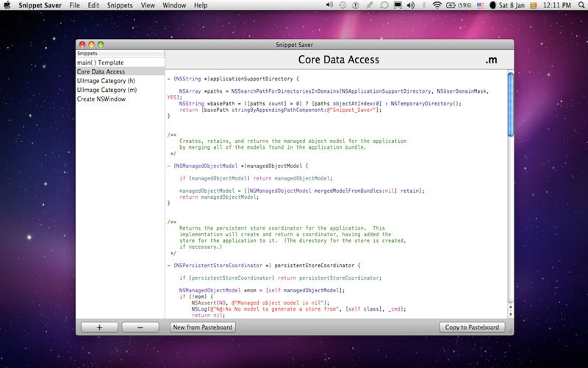The image size is (588, 368).
Task: Open the Edit menu
Action: pyautogui.click(x=93, y=5)
